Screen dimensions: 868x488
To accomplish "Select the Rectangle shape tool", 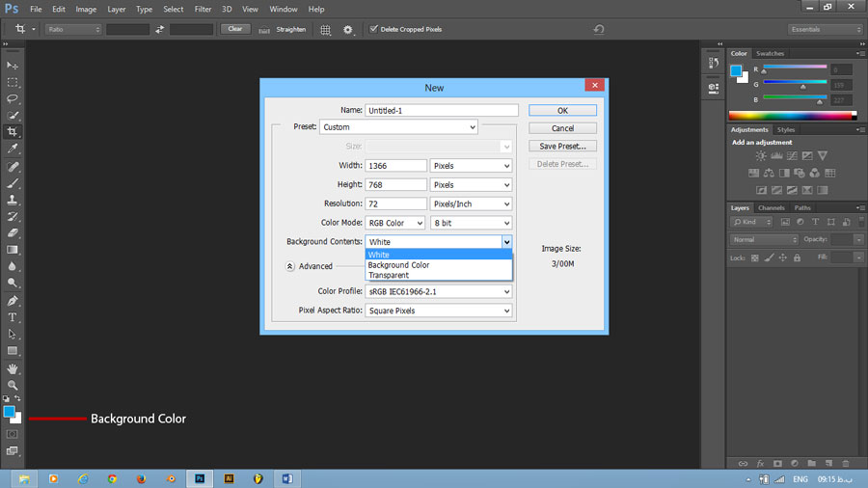I will (13, 351).
